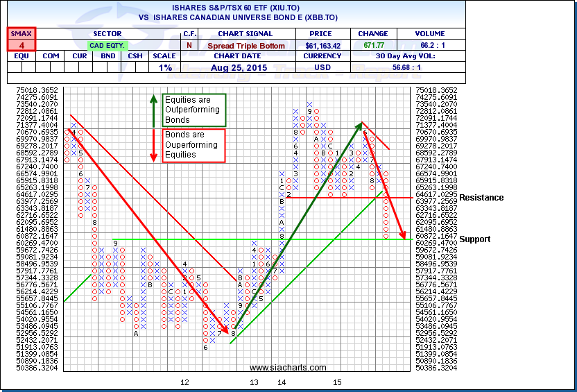Click the C.F. indicator N
The width and height of the screenshot is (577, 392).
pos(189,44)
